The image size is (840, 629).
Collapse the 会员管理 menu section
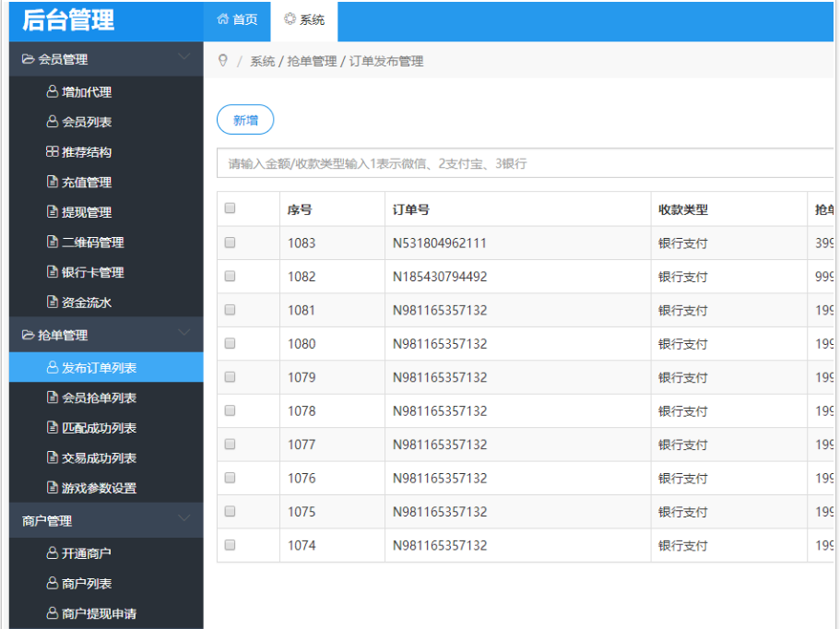click(x=183, y=58)
